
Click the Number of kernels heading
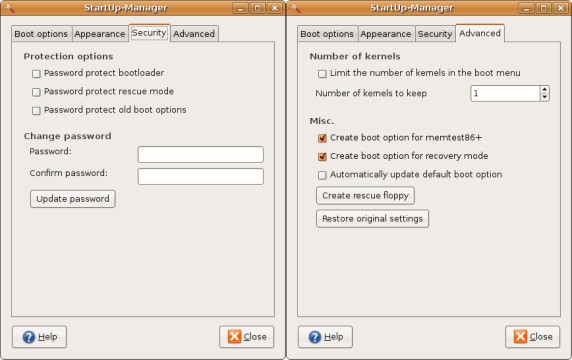(x=355, y=57)
